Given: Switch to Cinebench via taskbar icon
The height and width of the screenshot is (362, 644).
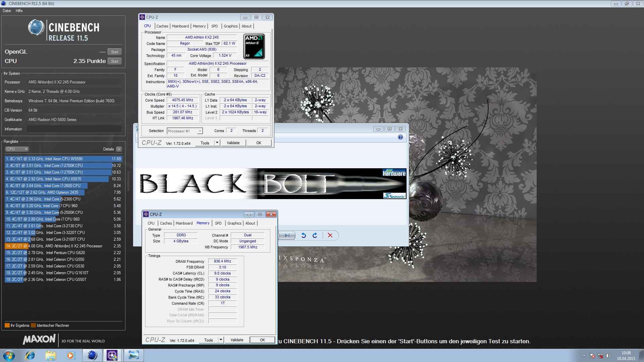Looking at the screenshot, I should coord(92,355).
